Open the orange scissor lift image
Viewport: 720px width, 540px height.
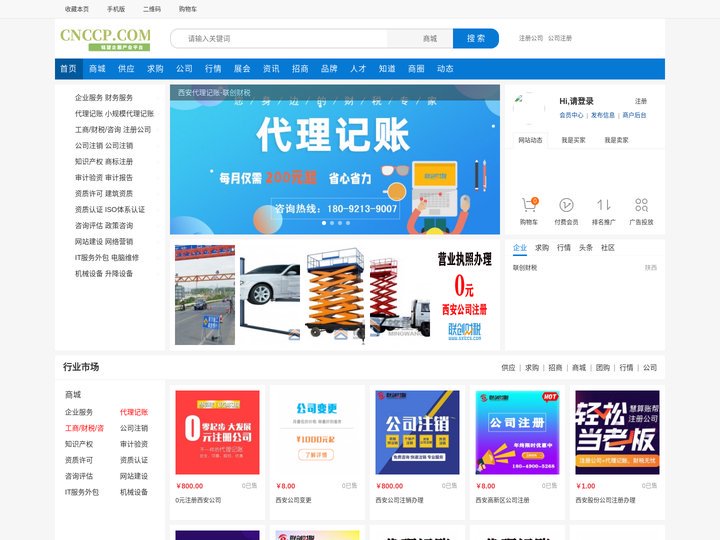[x=335, y=295]
